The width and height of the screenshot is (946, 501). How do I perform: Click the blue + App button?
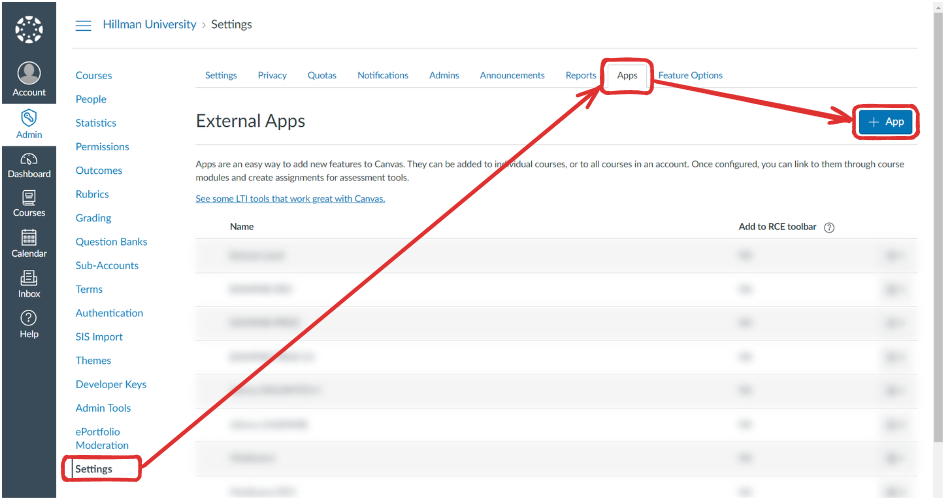point(885,122)
